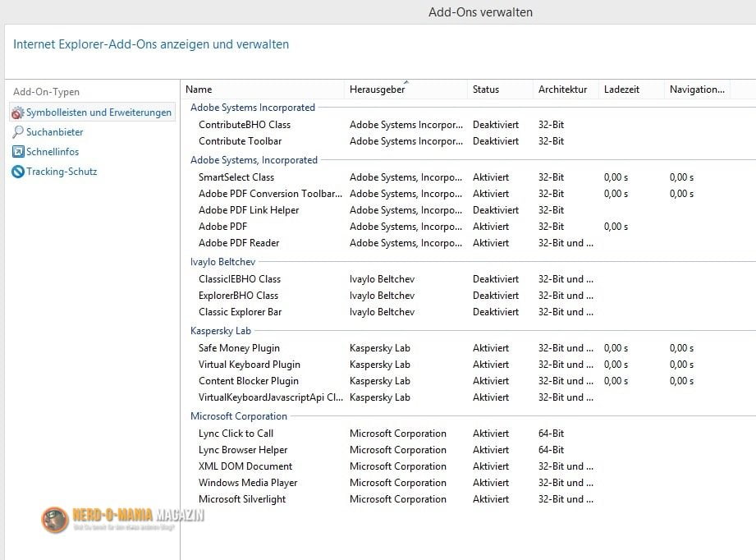The width and height of the screenshot is (756, 560).
Task: Click the Suchanbieter magnifier icon
Action: click(x=18, y=131)
